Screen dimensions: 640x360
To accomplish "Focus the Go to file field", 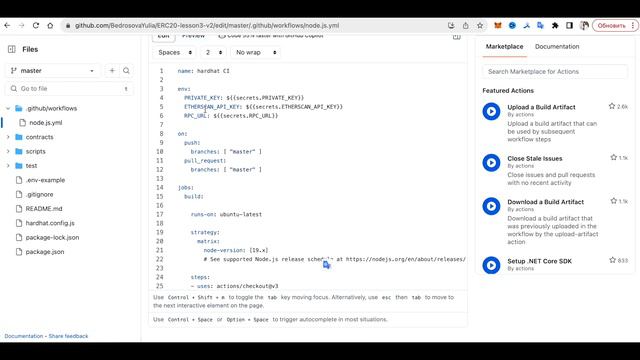I will (69, 89).
